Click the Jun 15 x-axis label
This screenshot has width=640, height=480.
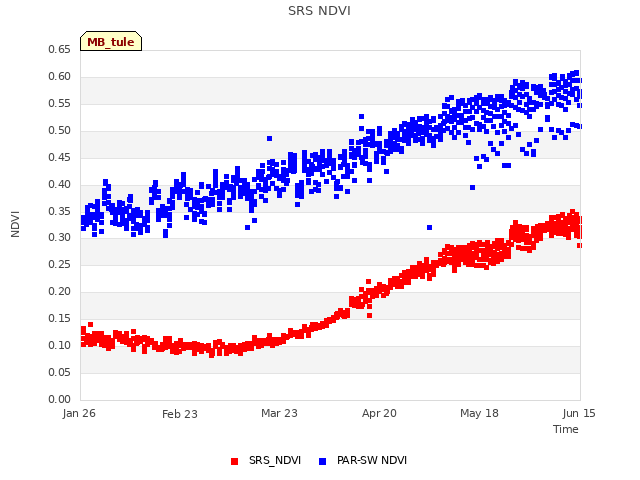(579, 413)
